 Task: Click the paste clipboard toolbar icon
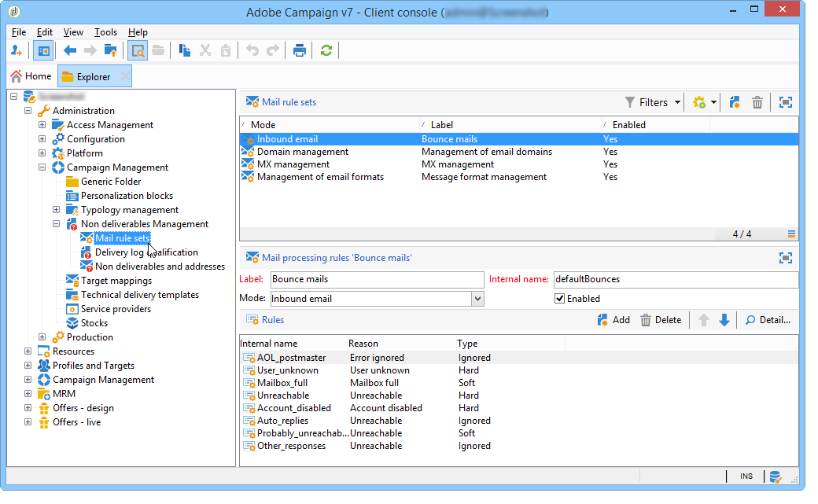coord(226,50)
